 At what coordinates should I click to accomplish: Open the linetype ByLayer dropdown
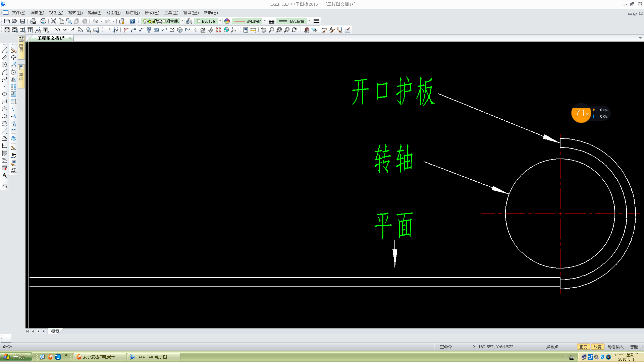pos(265,21)
